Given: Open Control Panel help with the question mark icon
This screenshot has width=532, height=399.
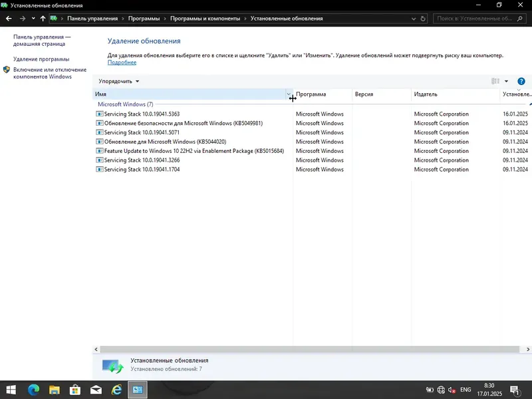Looking at the screenshot, I should click(x=521, y=81).
